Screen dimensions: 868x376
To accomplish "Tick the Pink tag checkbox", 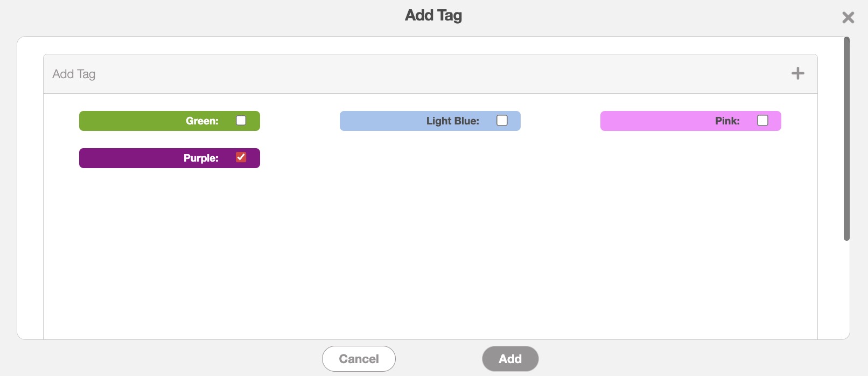I will [762, 121].
